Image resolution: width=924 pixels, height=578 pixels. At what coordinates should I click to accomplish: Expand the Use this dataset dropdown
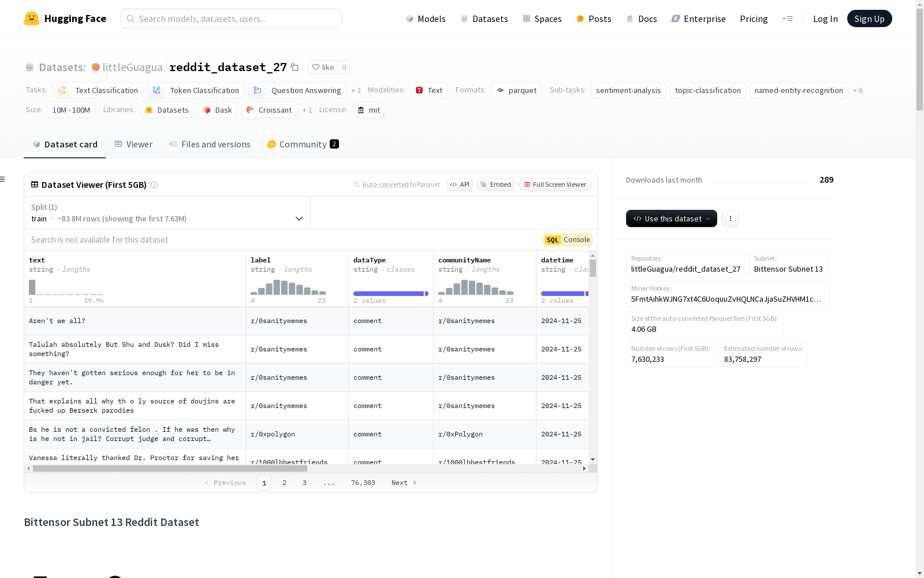click(672, 218)
